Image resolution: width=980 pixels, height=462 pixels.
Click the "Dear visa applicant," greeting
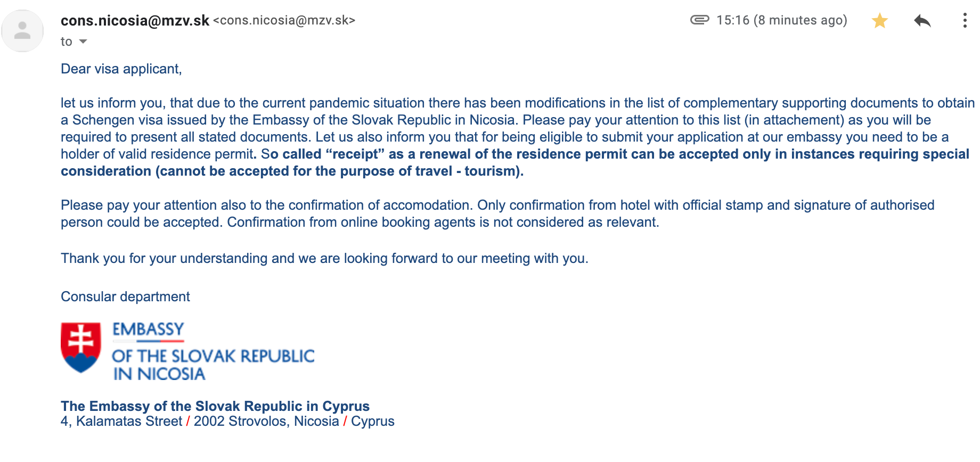click(x=121, y=69)
